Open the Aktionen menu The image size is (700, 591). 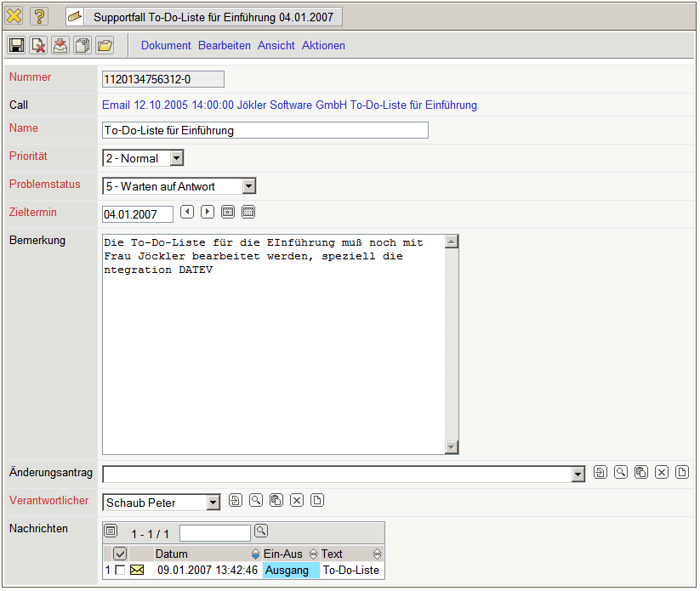323,45
